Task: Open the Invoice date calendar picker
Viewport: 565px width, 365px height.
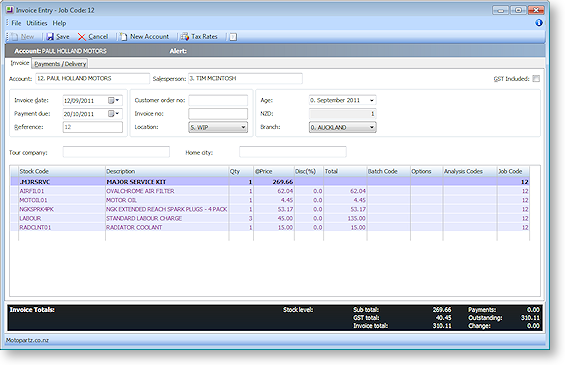Action: [x=114, y=100]
